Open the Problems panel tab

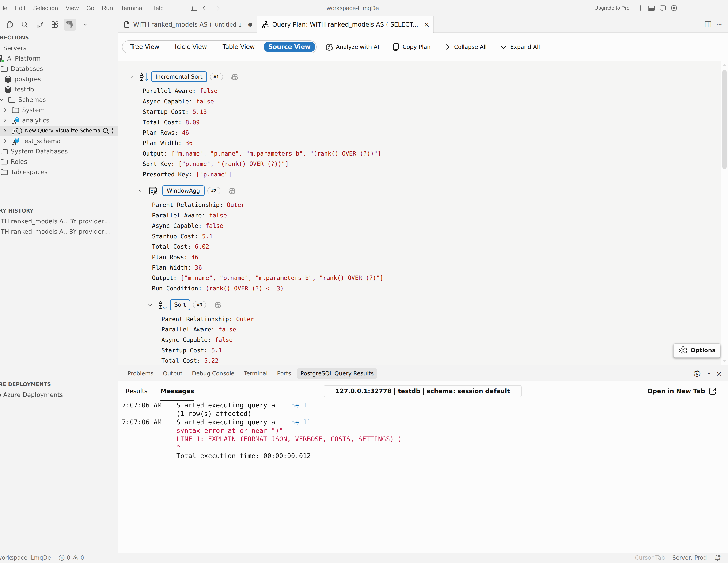tap(140, 374)
